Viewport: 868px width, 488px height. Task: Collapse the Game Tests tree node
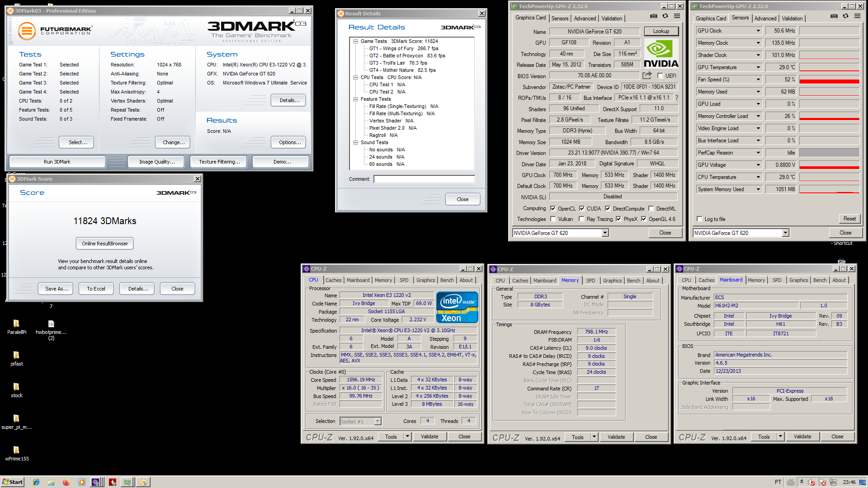[x=356, y=41]
